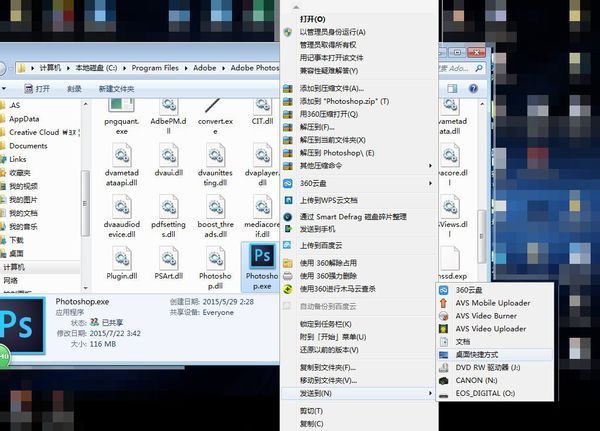Click 本地磁盘 (C:) breadcrumb

96,68
